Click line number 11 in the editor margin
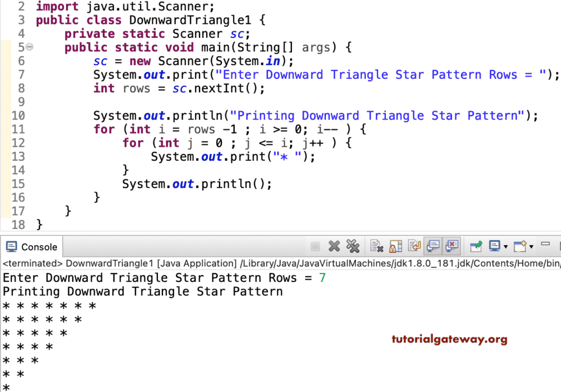Viewport: 561px width, 392px height. (x=18, y=129)
